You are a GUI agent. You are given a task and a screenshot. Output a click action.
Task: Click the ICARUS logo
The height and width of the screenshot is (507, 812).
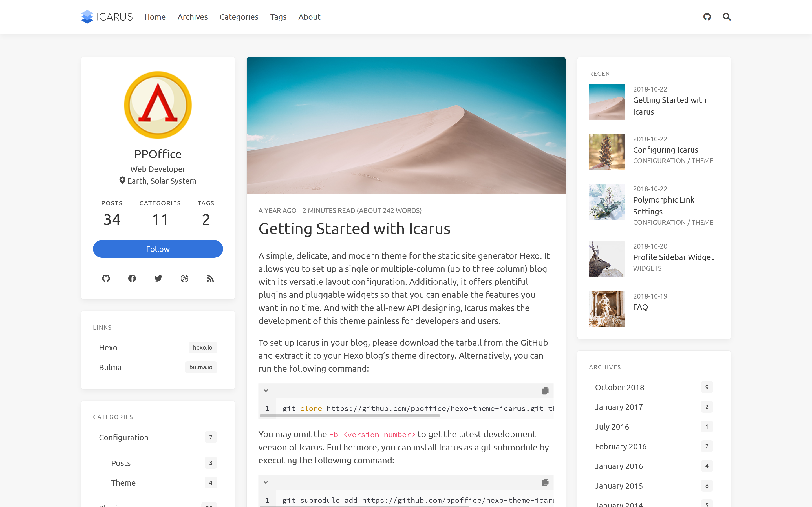pyautogui.click(x=107, y=17)
